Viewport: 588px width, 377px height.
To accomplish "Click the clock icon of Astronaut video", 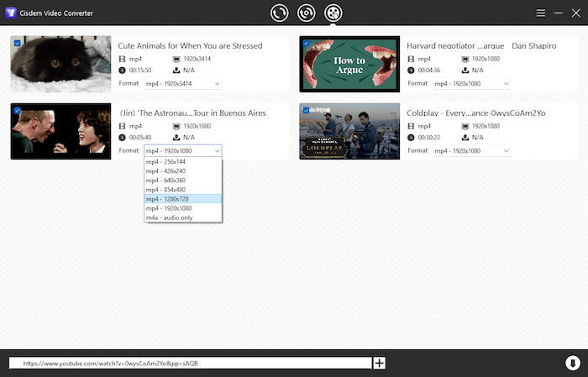I will (x=122, y=138).
